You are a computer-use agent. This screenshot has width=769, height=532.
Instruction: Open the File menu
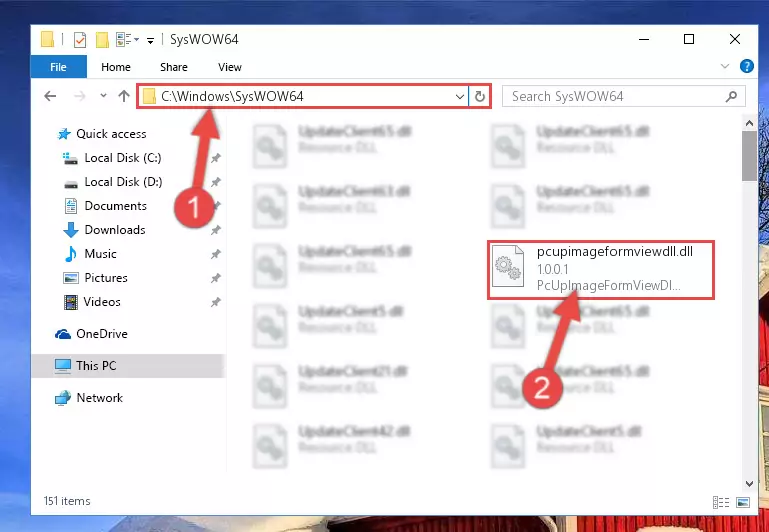click(58, 67)
